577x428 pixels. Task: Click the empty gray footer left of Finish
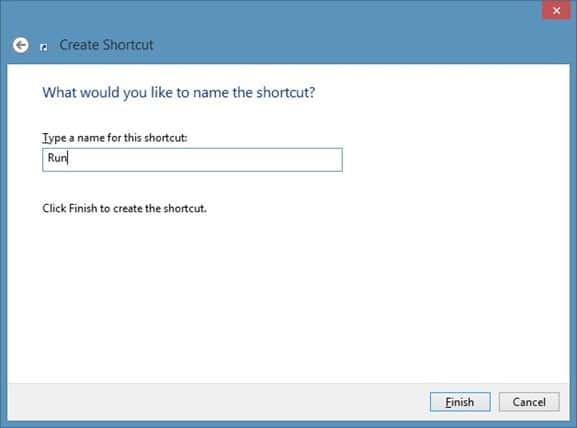[217, 402]
